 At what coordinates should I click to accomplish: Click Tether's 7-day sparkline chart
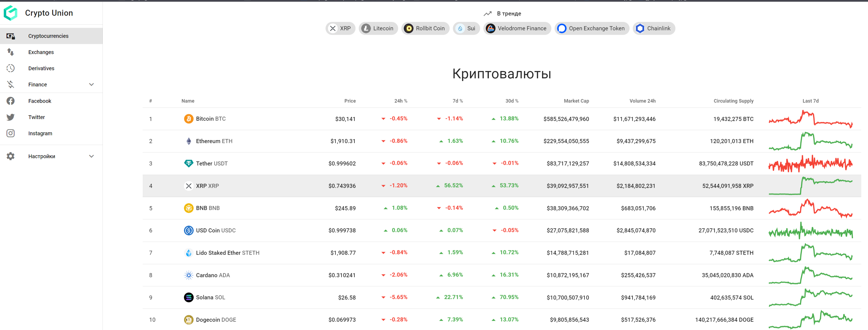810,164
